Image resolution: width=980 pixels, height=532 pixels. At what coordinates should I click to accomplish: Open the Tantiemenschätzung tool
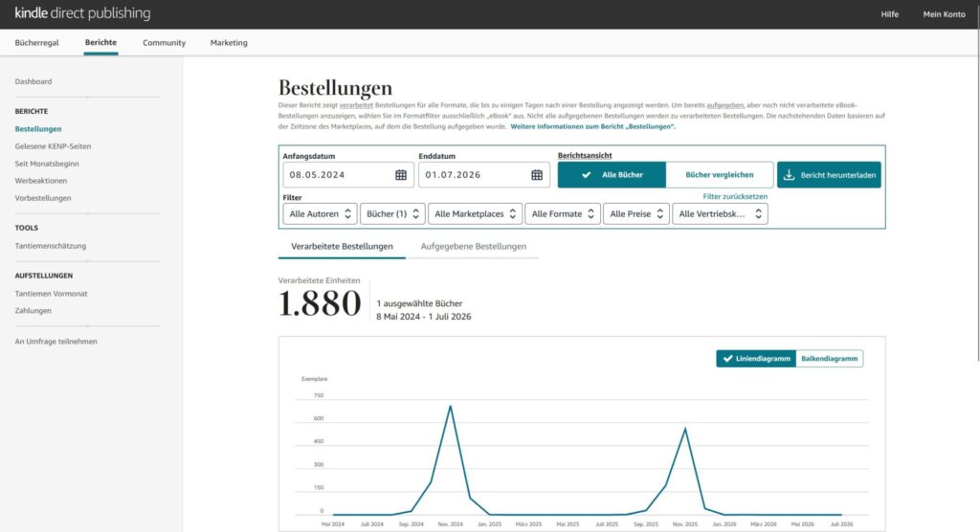click(x=51, y=246)
